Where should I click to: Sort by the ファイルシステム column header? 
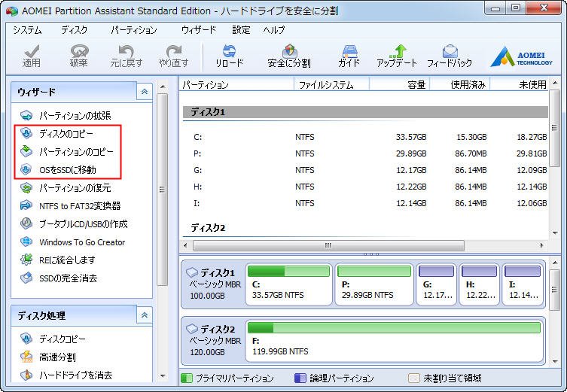(x=331, y=85)
